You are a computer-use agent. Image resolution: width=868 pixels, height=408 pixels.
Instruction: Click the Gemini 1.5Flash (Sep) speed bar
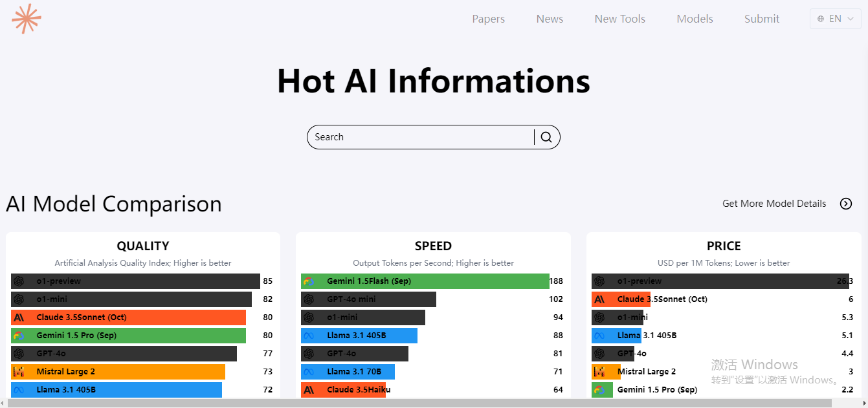425,281
